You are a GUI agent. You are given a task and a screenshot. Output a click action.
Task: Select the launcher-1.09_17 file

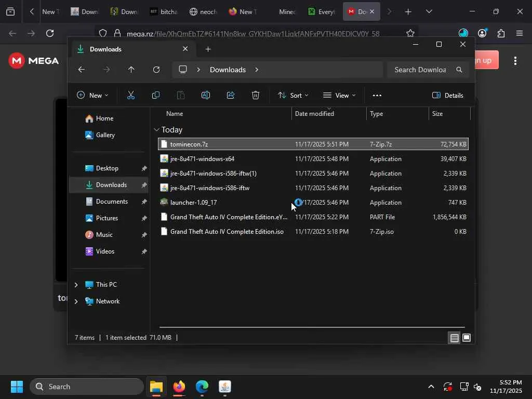[313, 203]
